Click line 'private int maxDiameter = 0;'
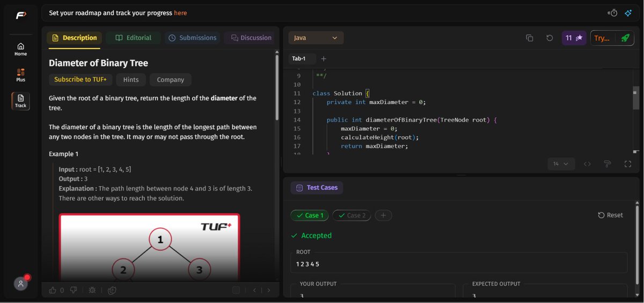This screenshot has width=644, height=303. coord(376,102)
